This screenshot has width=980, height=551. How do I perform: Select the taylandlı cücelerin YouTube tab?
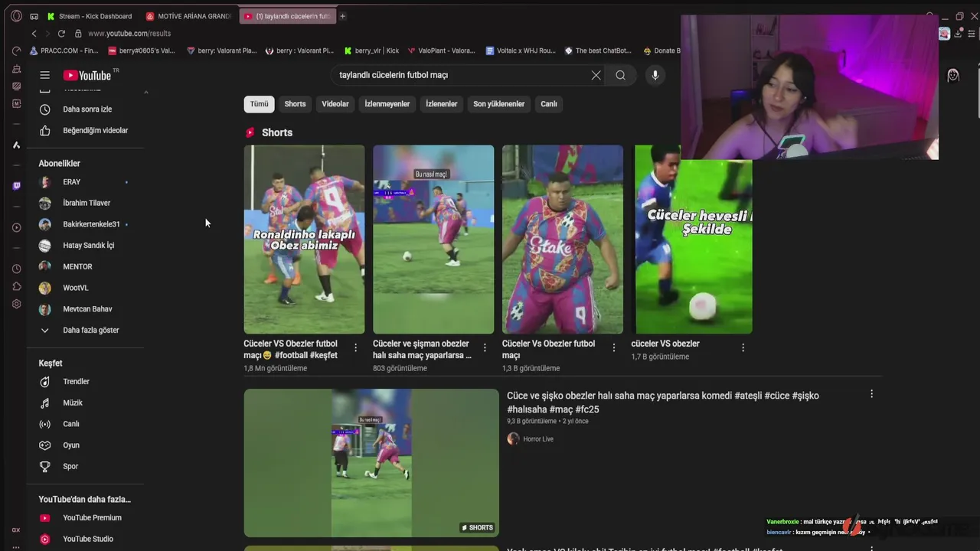pyautogui.click(x=287, y=16)
